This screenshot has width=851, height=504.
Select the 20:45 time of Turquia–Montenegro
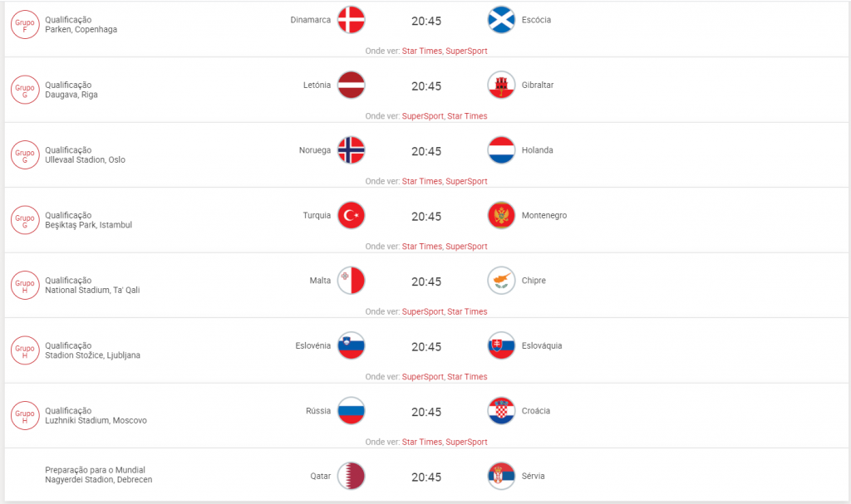pyautogui.click(x=426, y=217)
